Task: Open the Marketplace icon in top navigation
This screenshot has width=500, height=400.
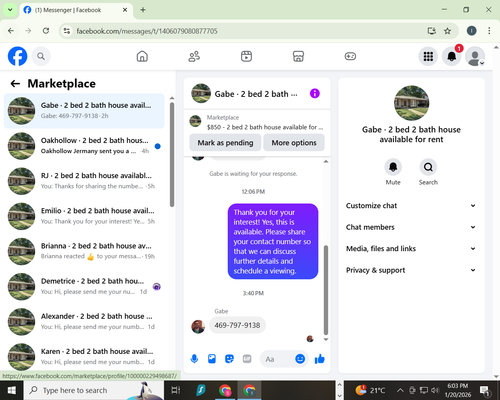Action: point(298,56)
